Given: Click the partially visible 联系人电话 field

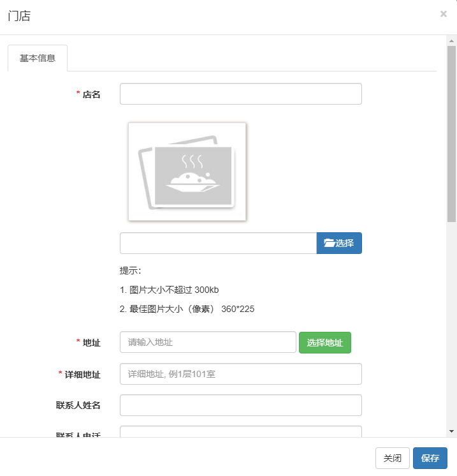Looking at the screenshot, I should click(x=240, y=431).
